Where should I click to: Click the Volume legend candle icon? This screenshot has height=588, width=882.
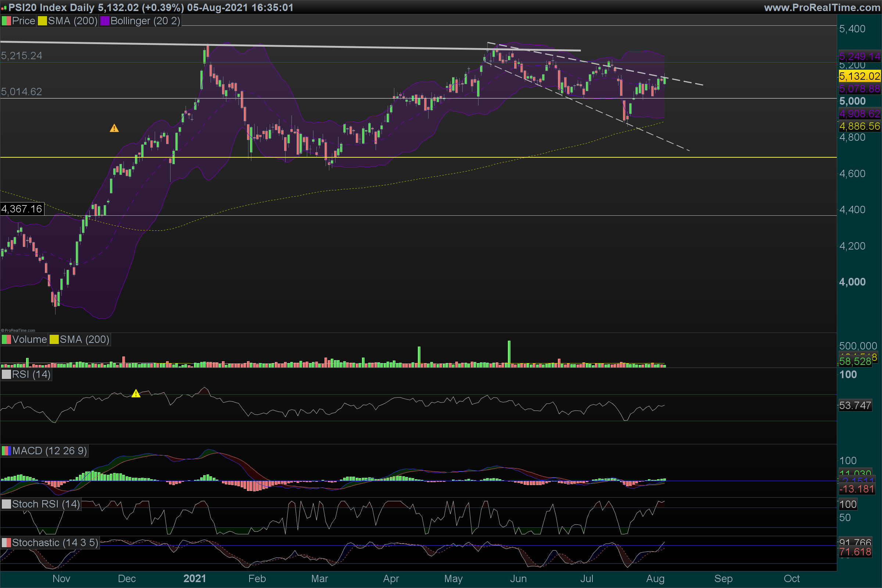[x=6, y=340]
